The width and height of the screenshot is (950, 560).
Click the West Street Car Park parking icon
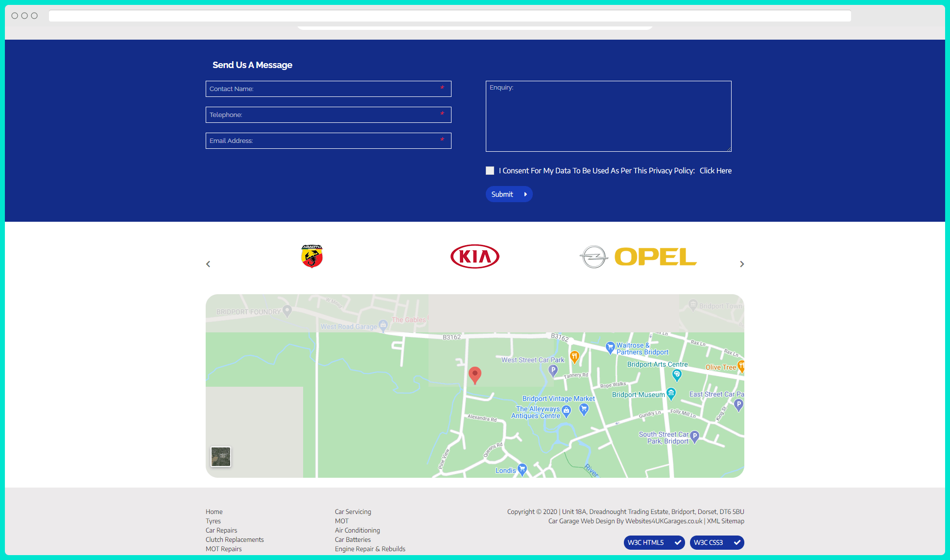553,371
